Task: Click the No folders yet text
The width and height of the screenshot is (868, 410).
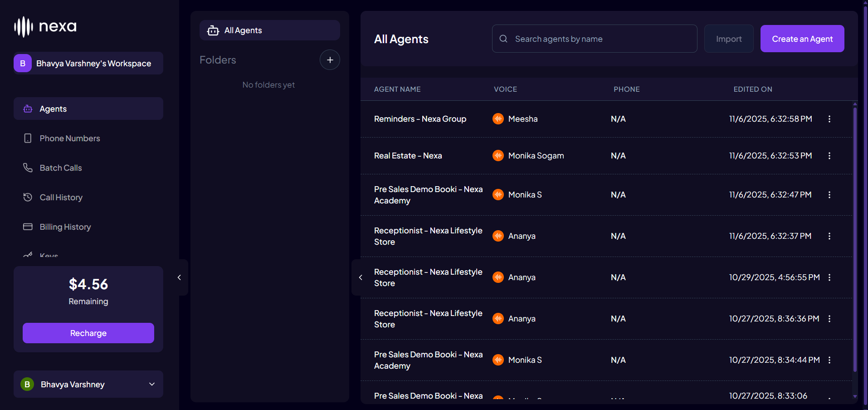Action: [x=268, y=85]
